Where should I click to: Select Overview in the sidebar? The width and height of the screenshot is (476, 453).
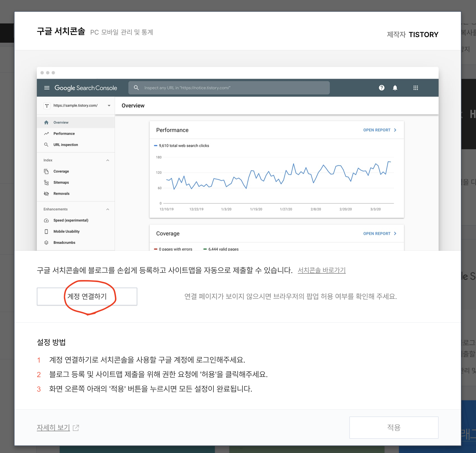(76, 122)
